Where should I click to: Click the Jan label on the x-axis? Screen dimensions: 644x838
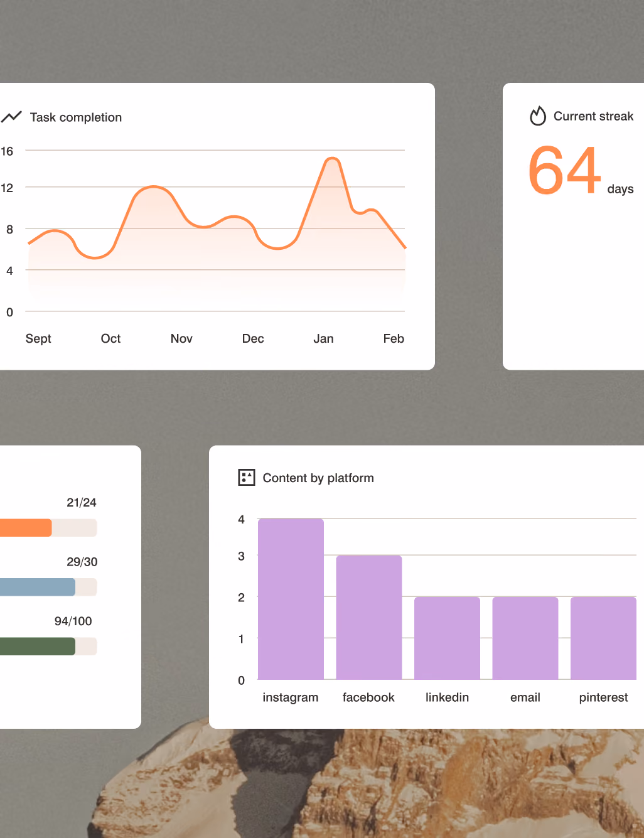coord(323,338)
